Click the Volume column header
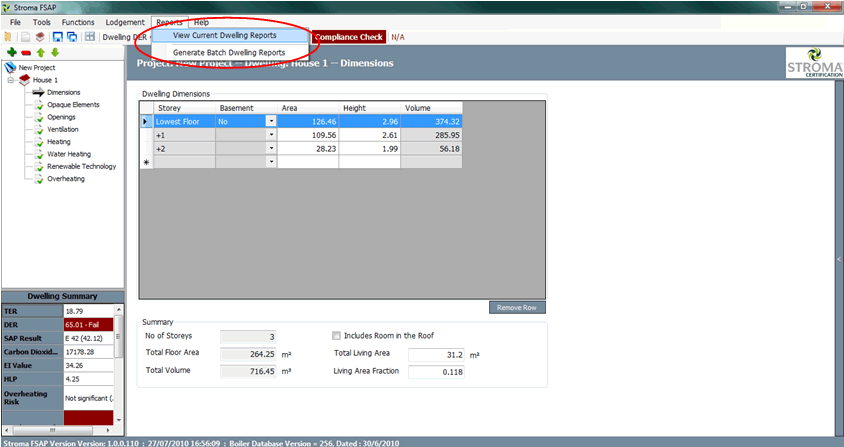844x447 pixels. [x=431, y=108]
